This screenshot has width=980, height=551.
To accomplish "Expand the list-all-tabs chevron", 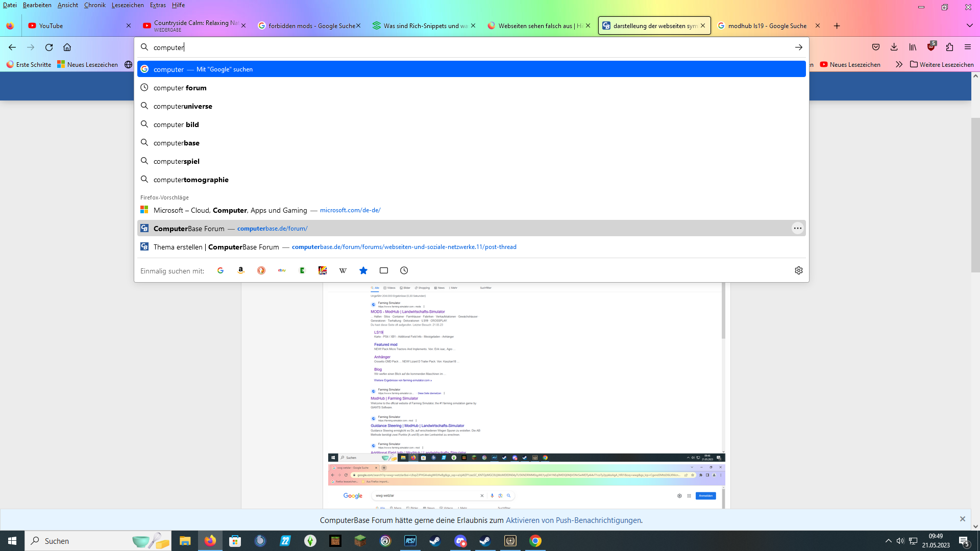I will [x=969, y=26].
